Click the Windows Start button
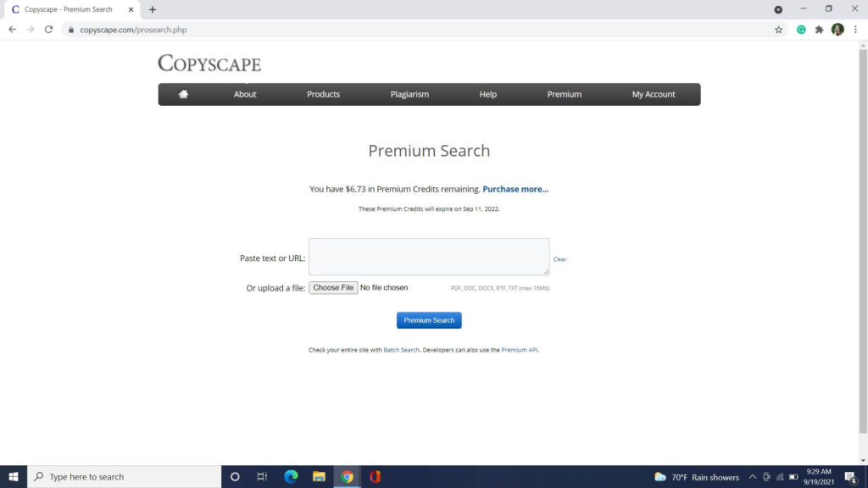This screenshot has height=488, width=868. click(14, 476)
